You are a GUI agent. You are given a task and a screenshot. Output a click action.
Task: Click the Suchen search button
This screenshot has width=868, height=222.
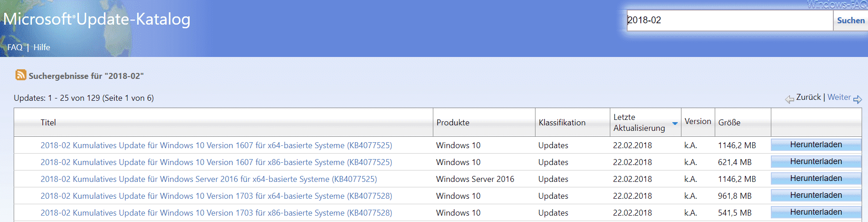[851, 21]
